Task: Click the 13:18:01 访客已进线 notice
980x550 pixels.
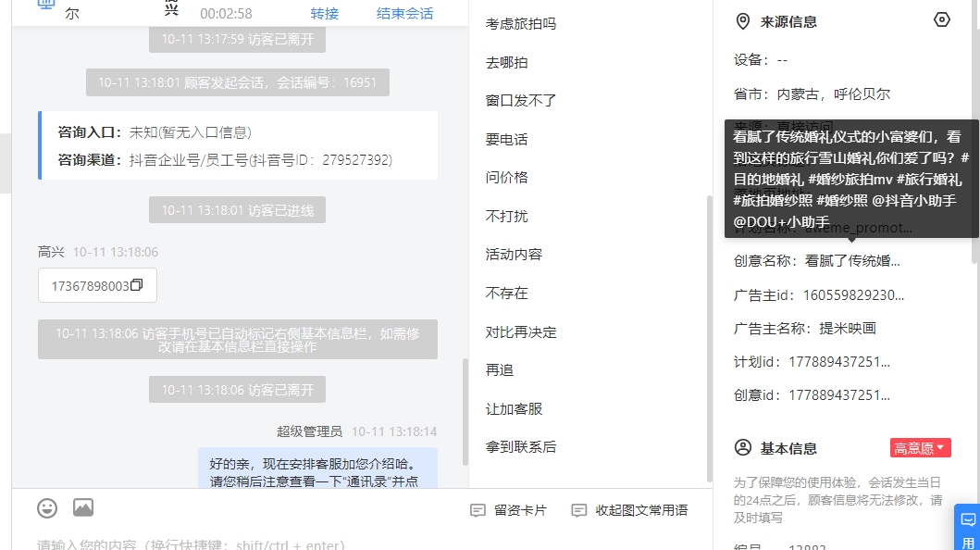Action: 238,210
